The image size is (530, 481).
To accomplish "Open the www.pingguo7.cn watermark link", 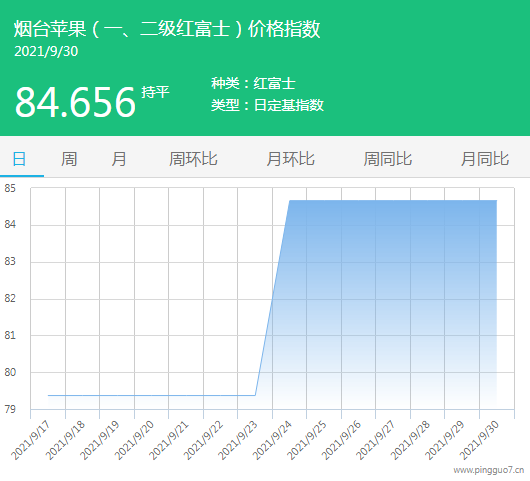I will point(489,470).
